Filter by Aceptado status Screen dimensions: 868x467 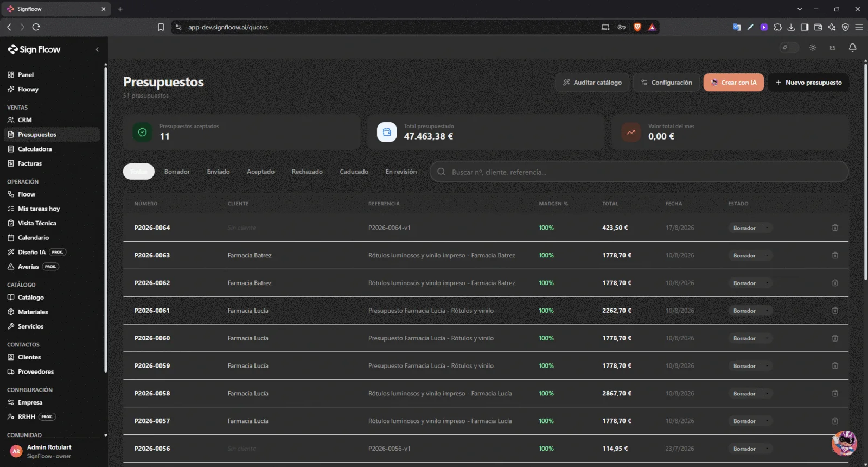[260, 172]
